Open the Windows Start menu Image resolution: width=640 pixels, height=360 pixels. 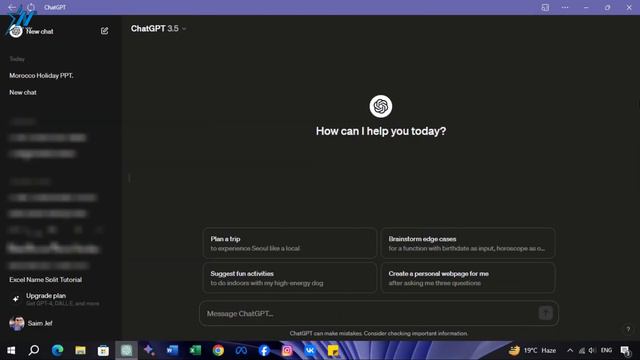point(11,350)
